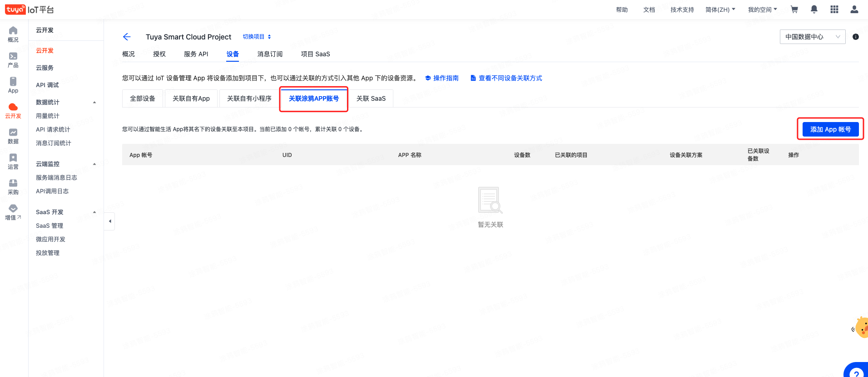Open the help question-mark bubble
The height and width of the screenshot is (377, 868).
856,370
